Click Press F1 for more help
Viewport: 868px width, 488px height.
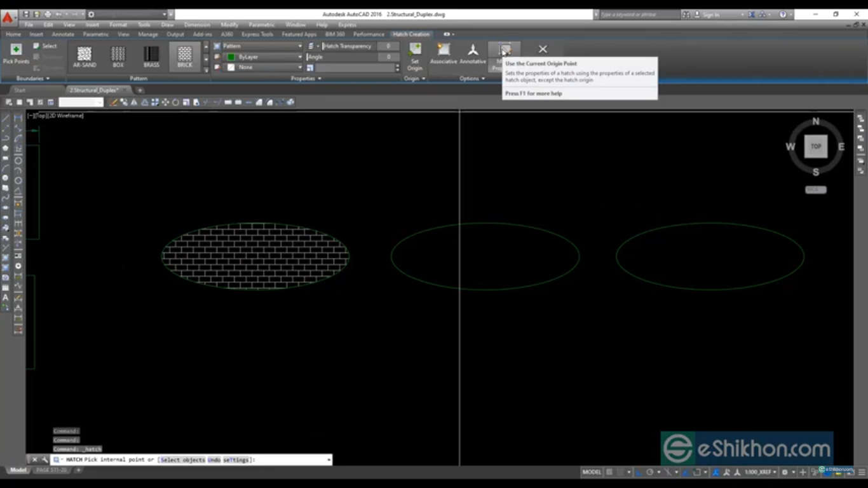pyautogui.click(x=532, y=93)
